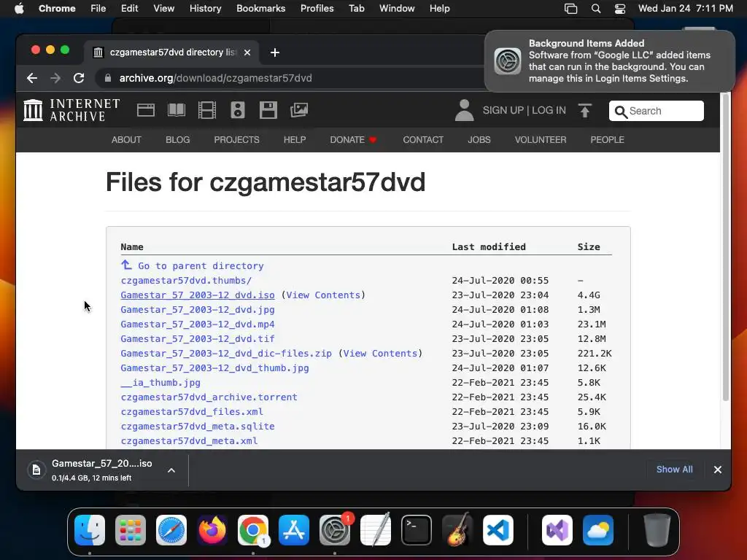Screen dimensions: 747x560
Task: Go to BLOG in Archive nav
Action: coord(178,140)
